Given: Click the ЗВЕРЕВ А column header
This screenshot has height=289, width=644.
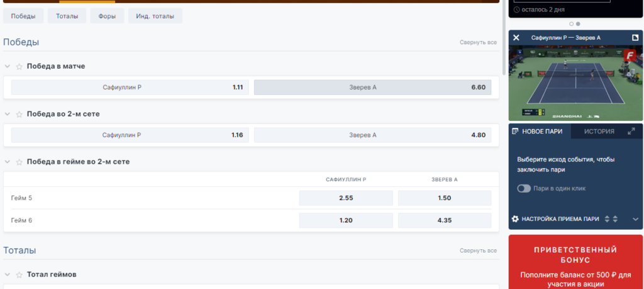Looking at the screenshot, I should point(445,179).
